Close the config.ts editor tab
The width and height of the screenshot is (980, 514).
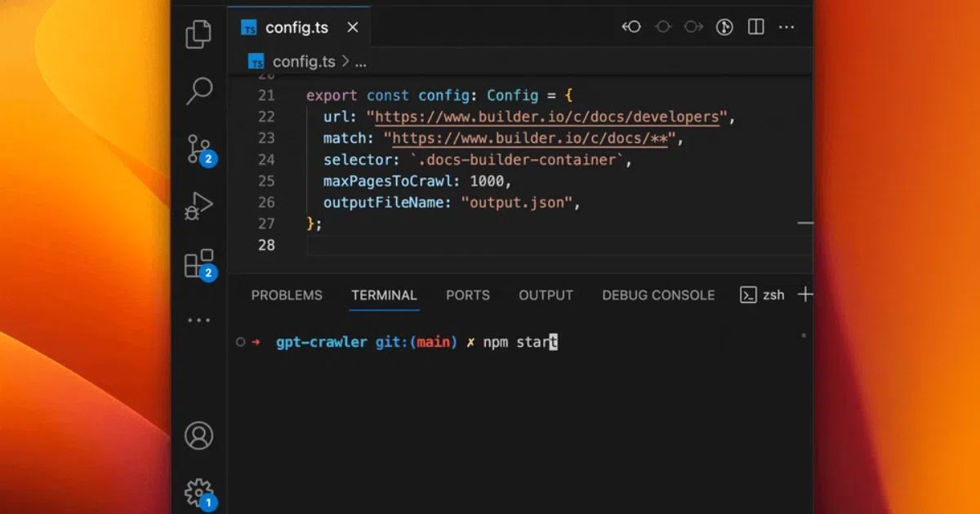pos(353,28)
